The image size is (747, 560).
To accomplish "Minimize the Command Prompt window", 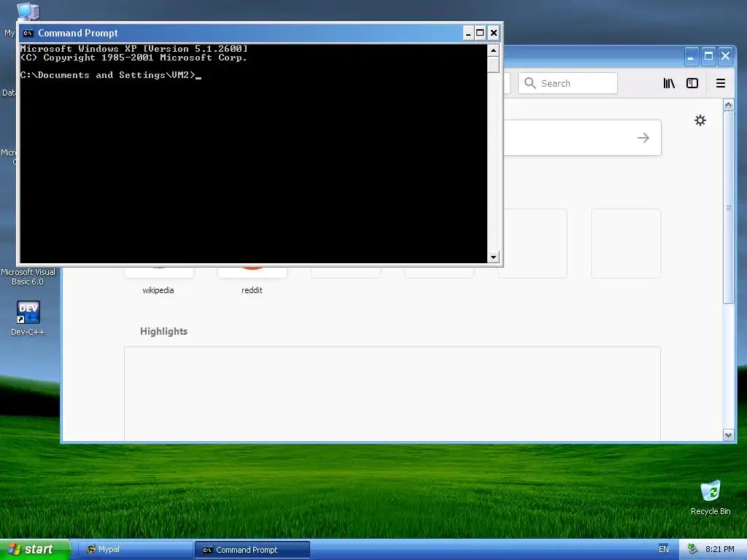I will coord(468,33).
